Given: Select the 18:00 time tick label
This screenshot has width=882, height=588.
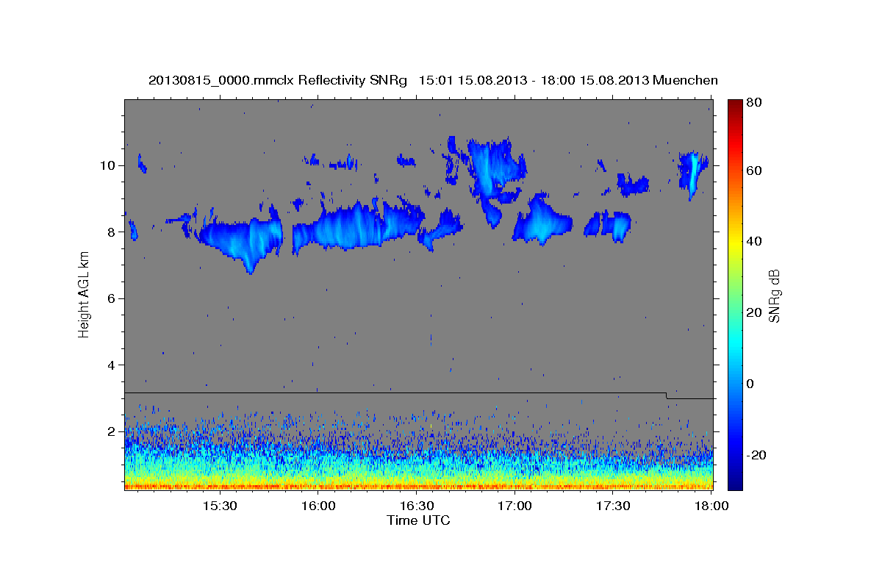Looking at the screenshot, I should 711,506.
